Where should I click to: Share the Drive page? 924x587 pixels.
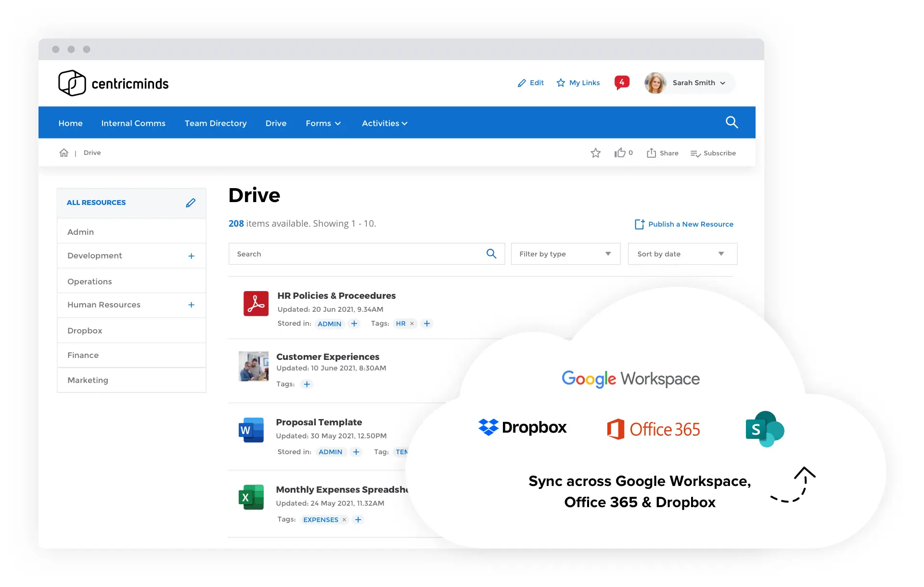coord(663,153)
